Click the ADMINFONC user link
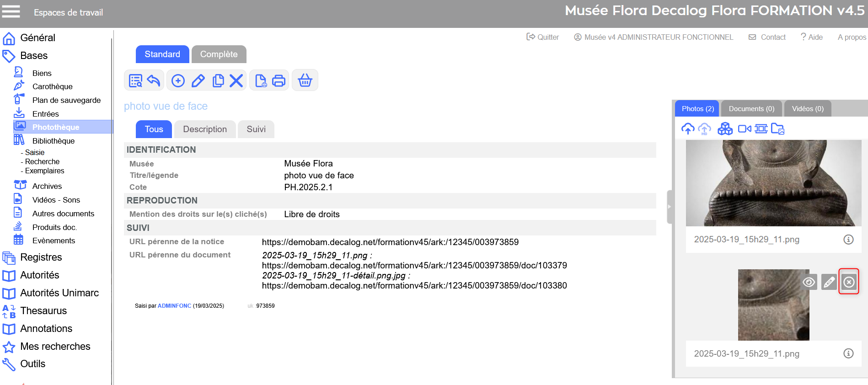 (174, 306)
